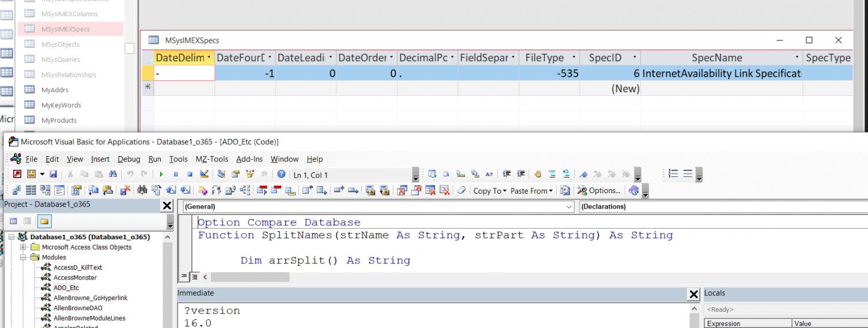Open the Insert menu
This screenshot has width=868, height=328.
[x=100, y=159]
